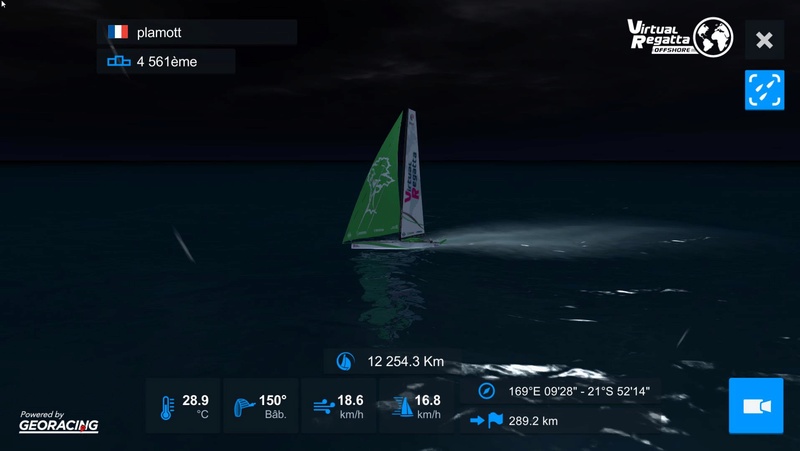Screen dimensions: 800x451
Task: Click the sailboat distance traveled icon
Action: 345,361
